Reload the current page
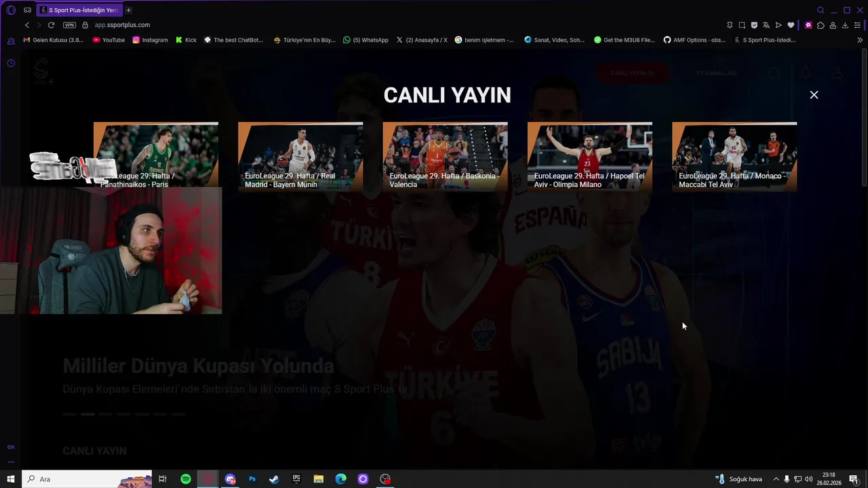The width and height of the screenshot is (868, 488). (x=51, y=25)
